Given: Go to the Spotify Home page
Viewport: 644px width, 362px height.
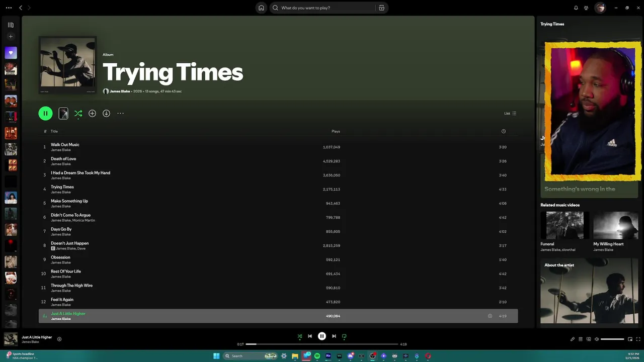Looking at the screenshot, I should (261, 8).
